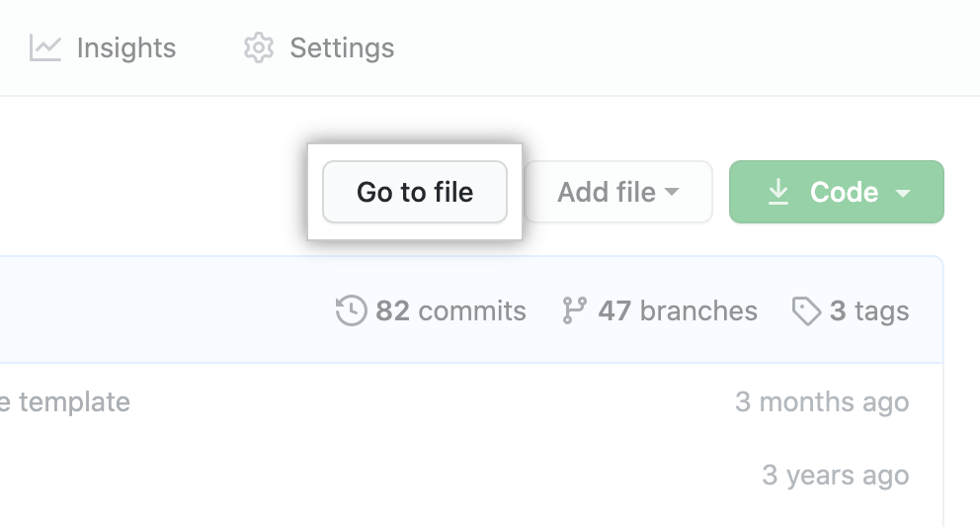This screenshot has width=980, height=527.
Task: Open the 3 tags link
Action: point(869,310)
